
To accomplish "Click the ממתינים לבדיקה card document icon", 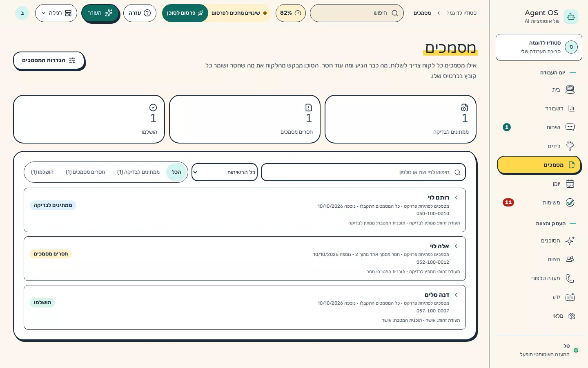I will tap(464, 108).
